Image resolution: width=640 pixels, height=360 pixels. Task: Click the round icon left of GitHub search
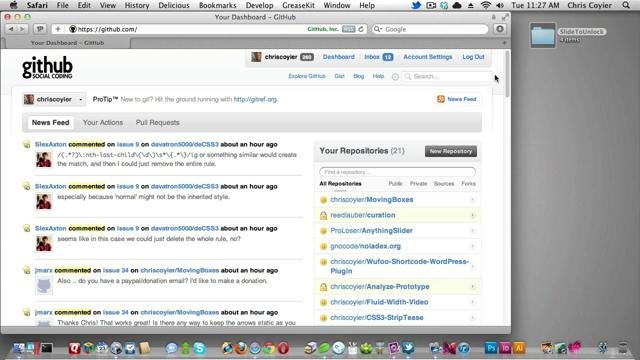tap(395, 76)
